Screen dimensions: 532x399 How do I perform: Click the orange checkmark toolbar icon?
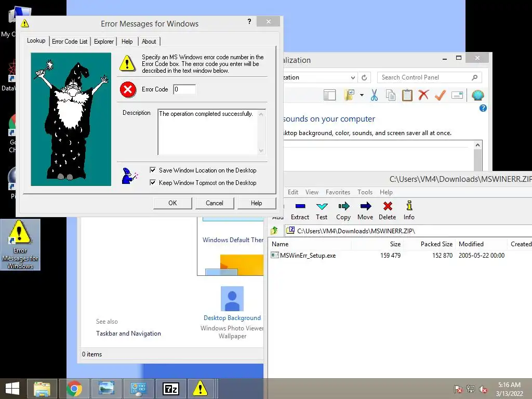440,95
